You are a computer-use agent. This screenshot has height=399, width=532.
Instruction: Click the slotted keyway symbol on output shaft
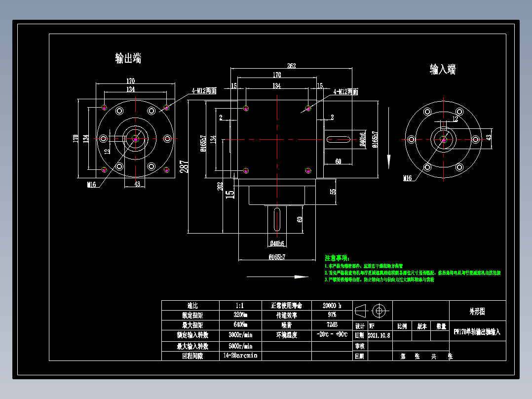(x=276, y=220)
